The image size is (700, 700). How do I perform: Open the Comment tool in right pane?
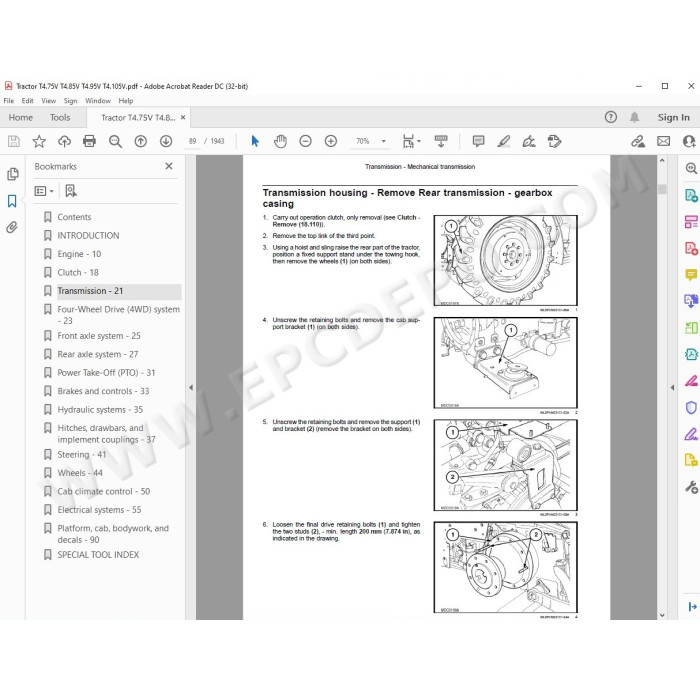[691, 274]
